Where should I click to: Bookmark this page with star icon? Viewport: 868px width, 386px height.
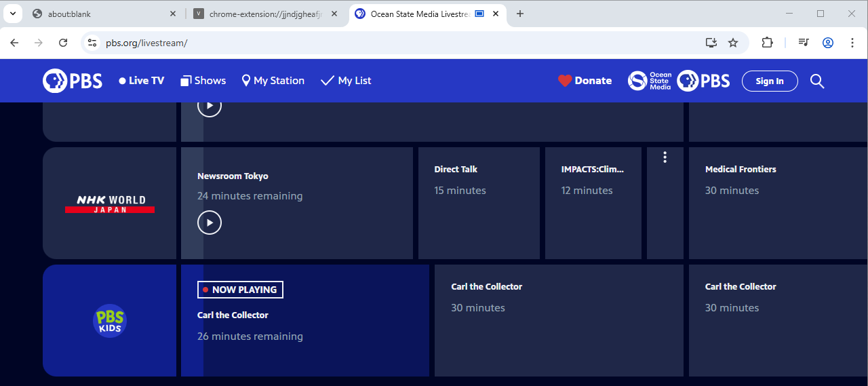pyautogui.click(x=733, y=43)
